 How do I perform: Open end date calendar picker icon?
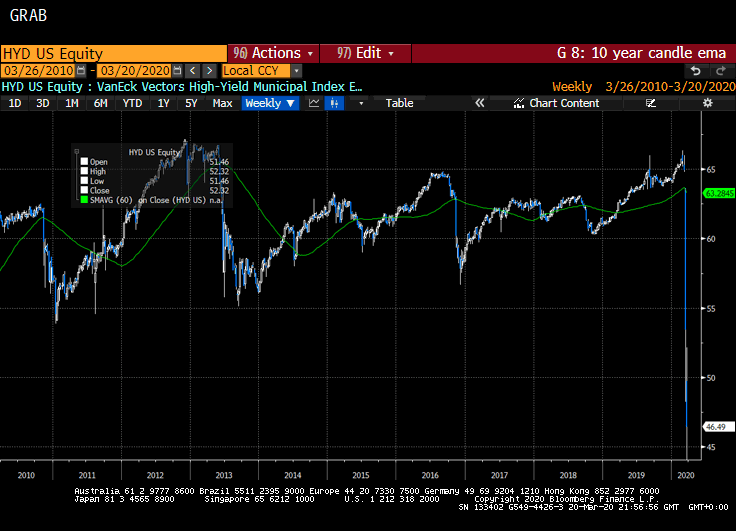[177, 71]
